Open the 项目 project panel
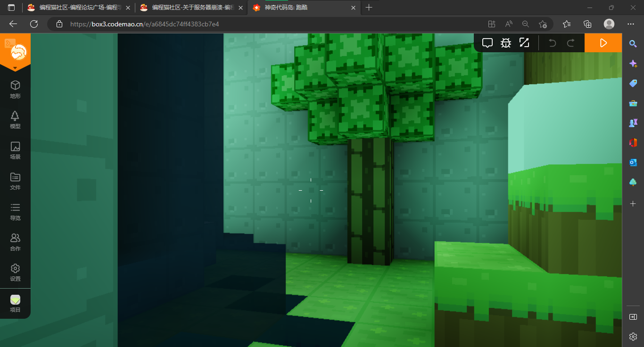 [15, 303]
